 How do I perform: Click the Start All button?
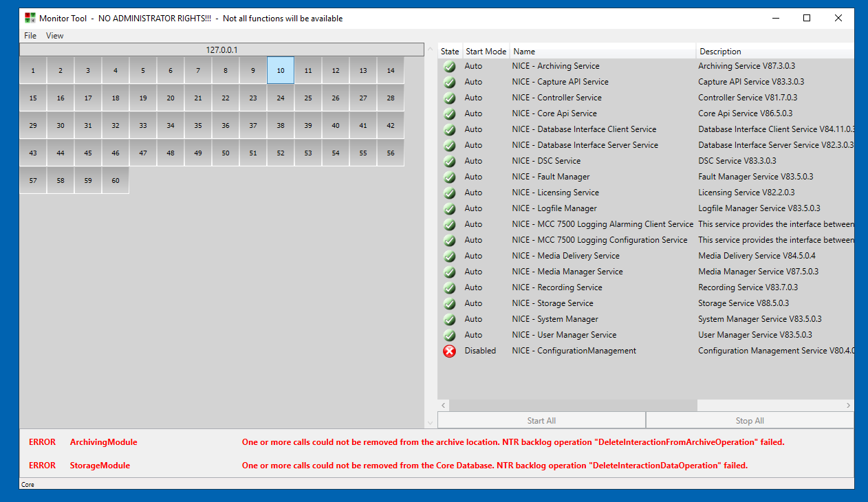pyautogui.click(x=541, y=420)
